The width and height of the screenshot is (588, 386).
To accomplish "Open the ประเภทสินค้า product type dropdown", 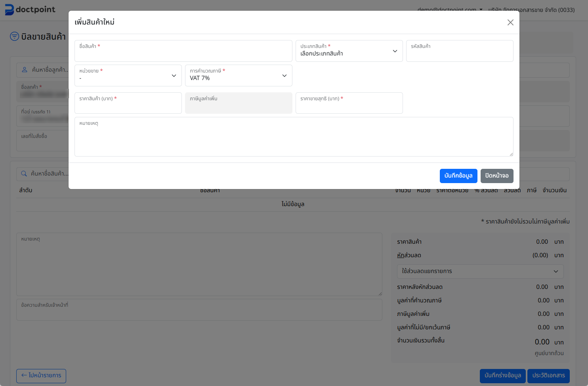I will pyautogui.click(x=349, y=51).
